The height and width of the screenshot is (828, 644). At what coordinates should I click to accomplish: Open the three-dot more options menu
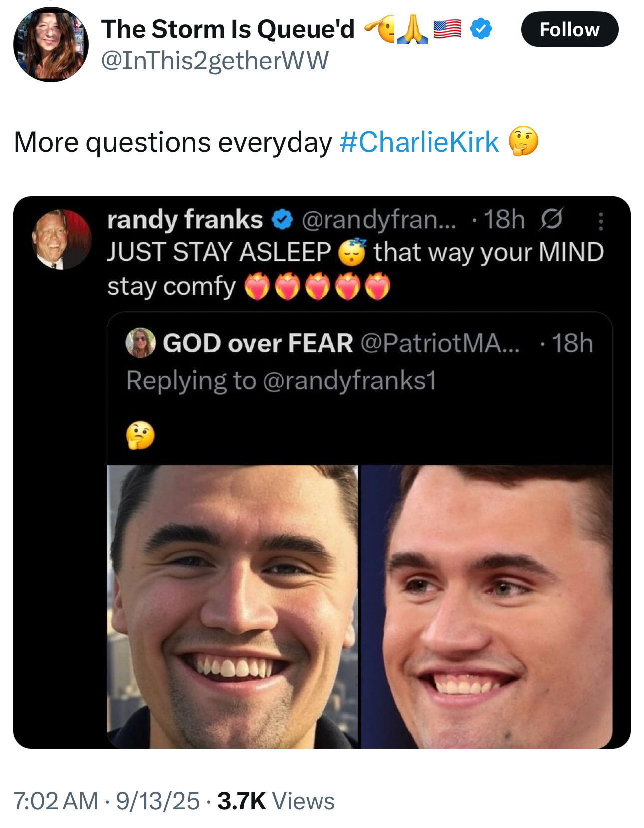[601, 220]
